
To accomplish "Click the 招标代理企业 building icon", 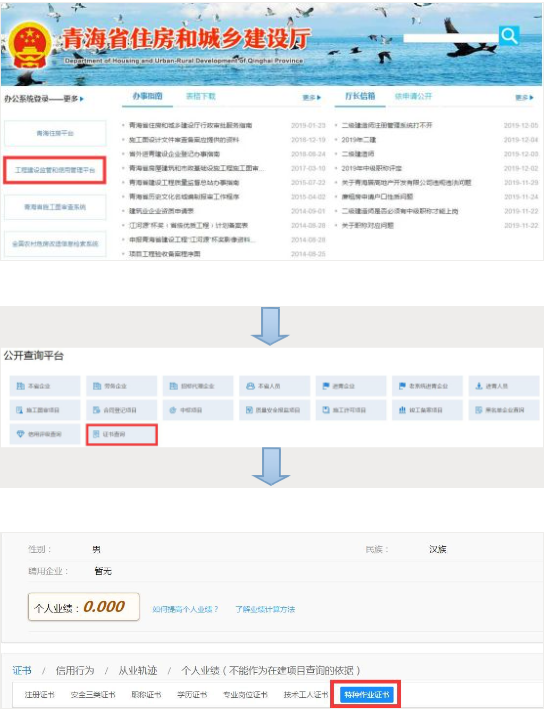I will click(173, 386).
